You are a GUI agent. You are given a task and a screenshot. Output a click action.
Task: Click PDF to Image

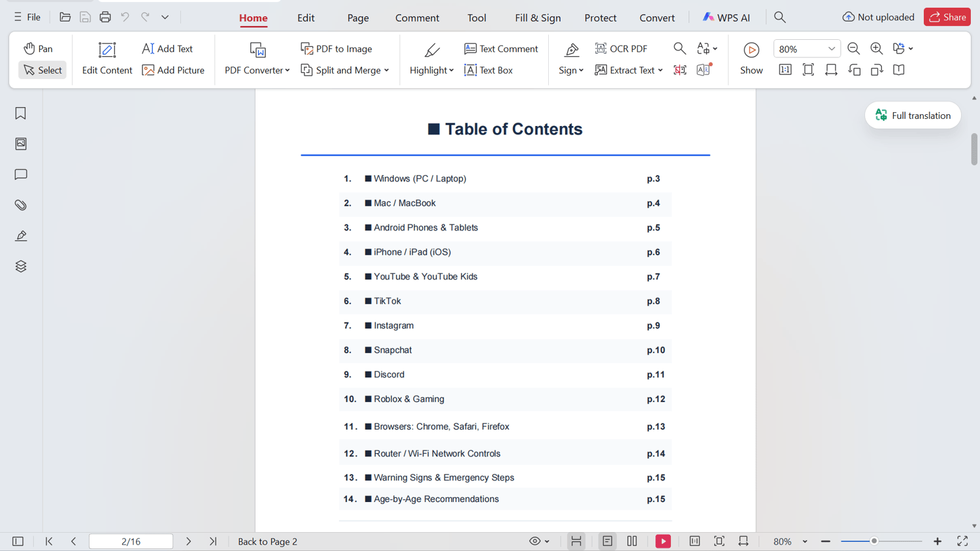click(x=336, y=48)
